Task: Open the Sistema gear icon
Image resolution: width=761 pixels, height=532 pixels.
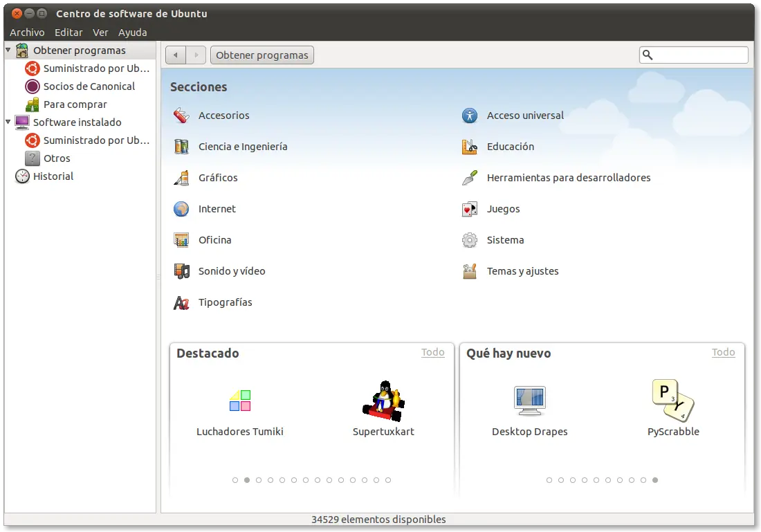Action: [x=469, y=240]
